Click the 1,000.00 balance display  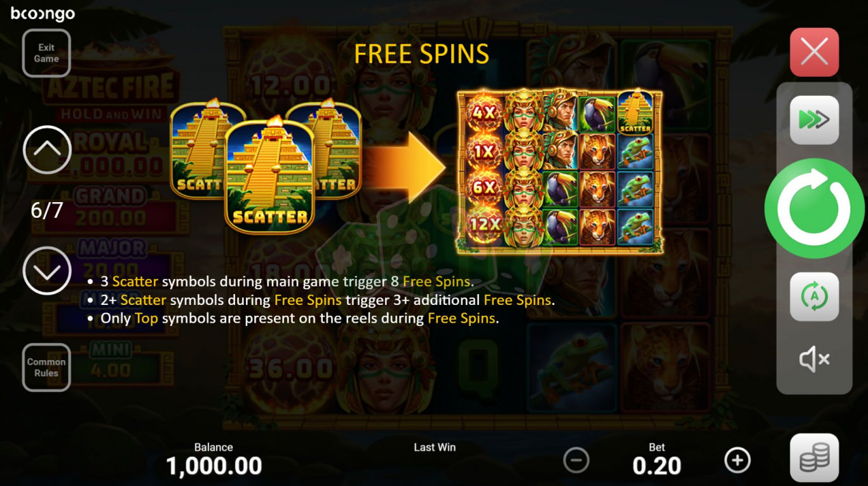point(214,466)
